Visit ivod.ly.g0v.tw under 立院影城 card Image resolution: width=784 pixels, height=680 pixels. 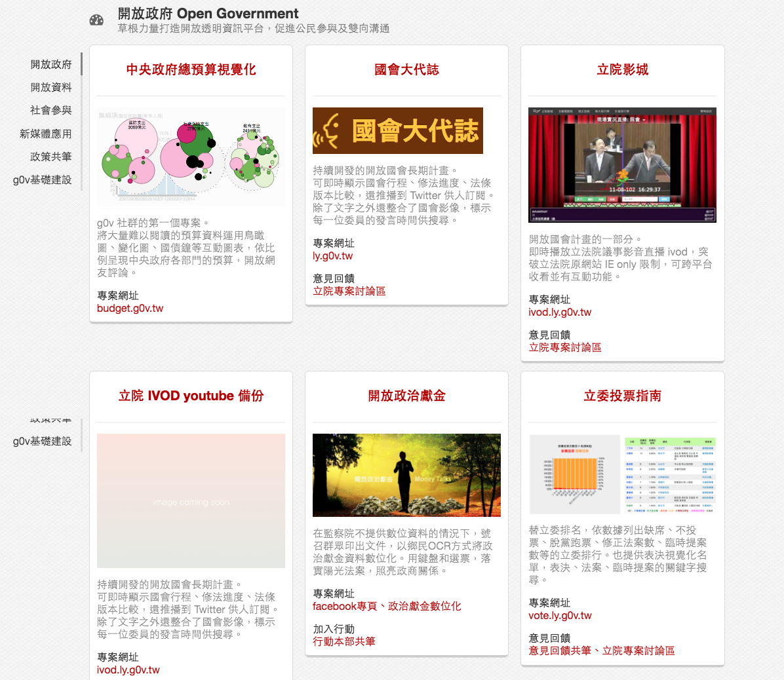click(560, 312)
